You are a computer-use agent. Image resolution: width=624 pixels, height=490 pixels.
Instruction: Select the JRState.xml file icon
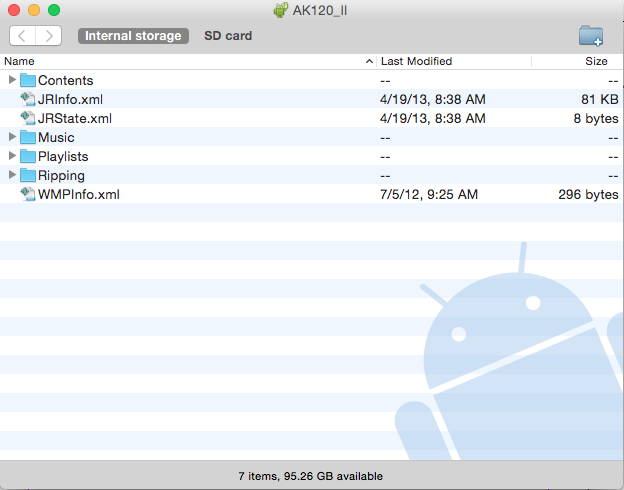point(28,118)
